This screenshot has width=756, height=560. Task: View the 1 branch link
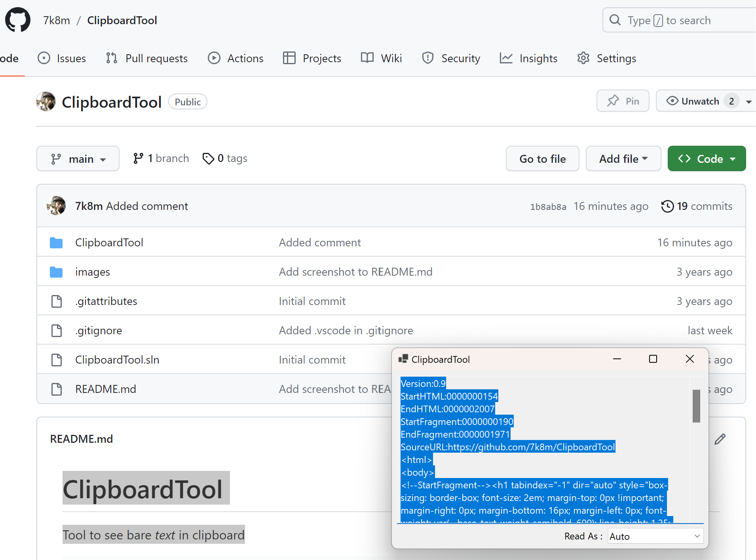[x=161, y=158]
